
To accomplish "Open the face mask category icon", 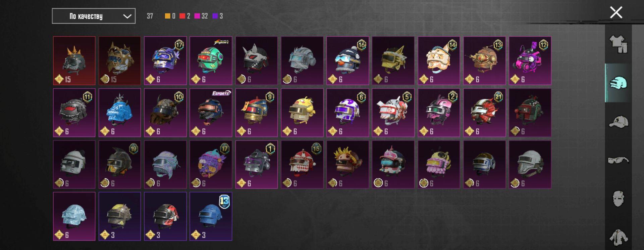I will 618,198.
